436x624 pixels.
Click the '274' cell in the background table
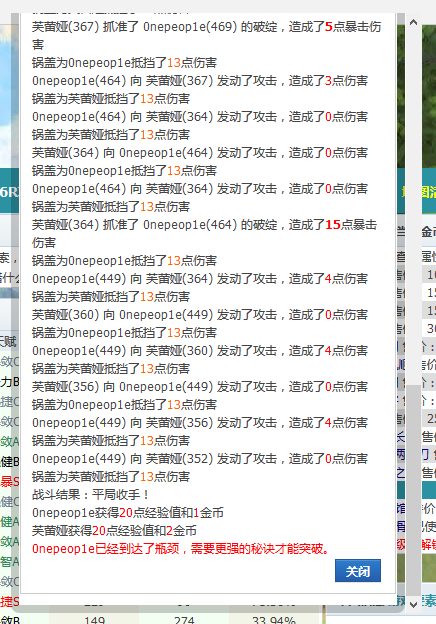pyautogui.click(x=184, y=620)
